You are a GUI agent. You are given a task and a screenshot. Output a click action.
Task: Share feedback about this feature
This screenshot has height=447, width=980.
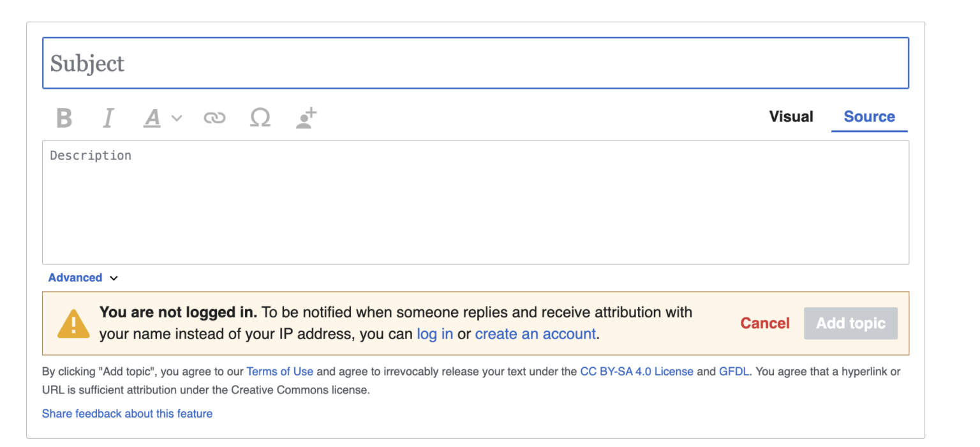(127, 413)
